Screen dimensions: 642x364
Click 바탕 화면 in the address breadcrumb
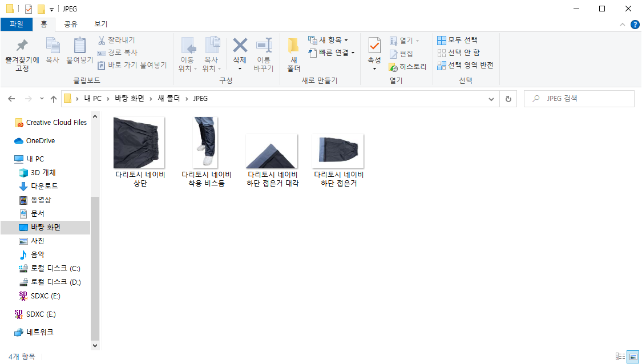[x=130, y=99]
